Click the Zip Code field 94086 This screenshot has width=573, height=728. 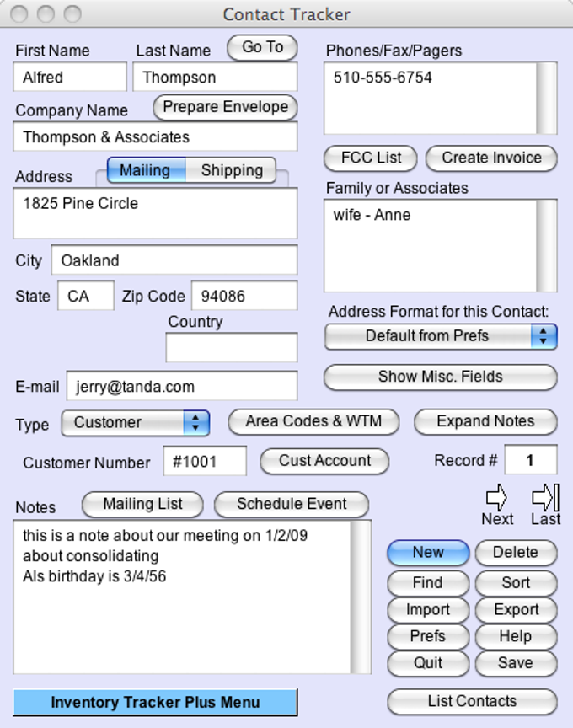coord(244,295)
